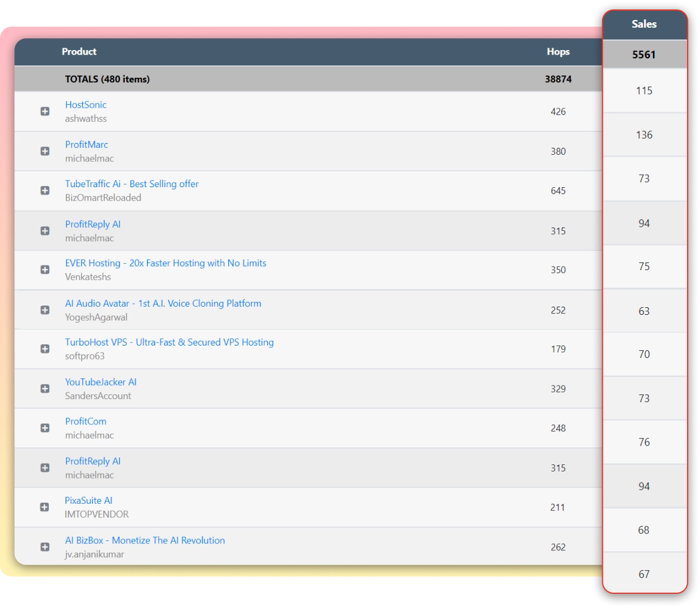This screenshot has height=608, width=700.
Task: Open TurboHost VPS hosting link
Action: 169,342
